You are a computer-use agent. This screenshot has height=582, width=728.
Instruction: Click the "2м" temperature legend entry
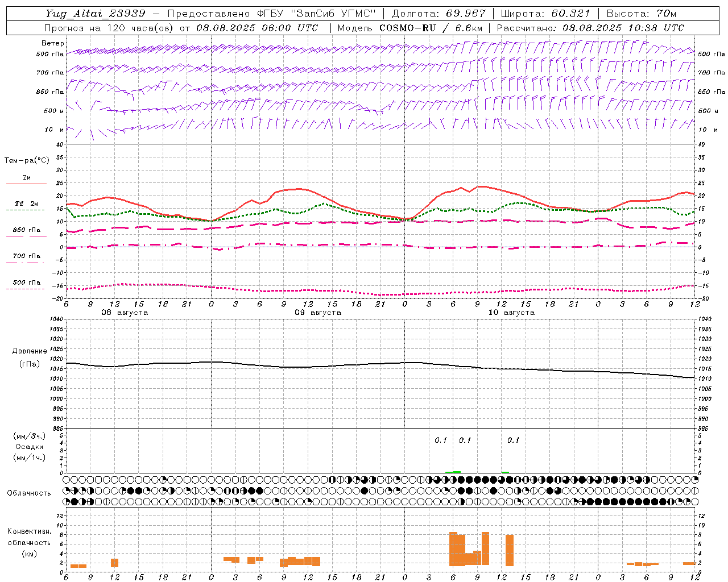pos(27,178)
